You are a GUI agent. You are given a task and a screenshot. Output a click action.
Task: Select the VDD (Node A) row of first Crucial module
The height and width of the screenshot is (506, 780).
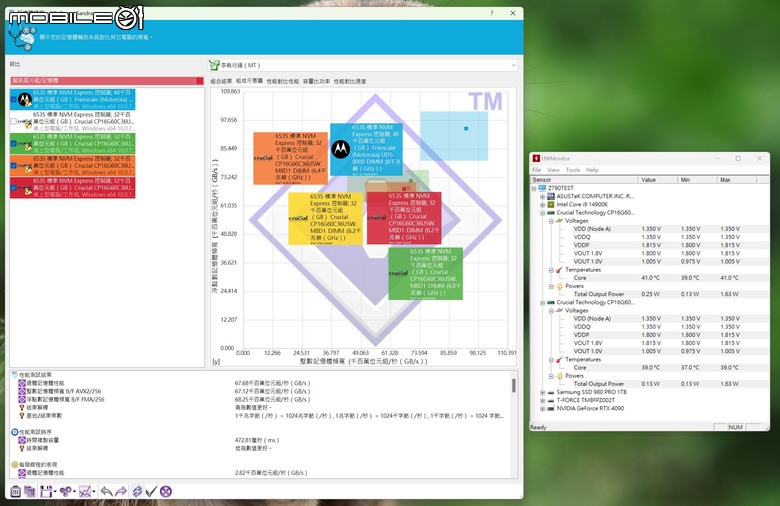pos(649,229)
